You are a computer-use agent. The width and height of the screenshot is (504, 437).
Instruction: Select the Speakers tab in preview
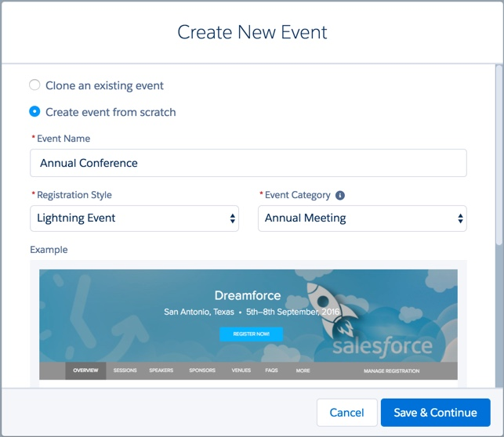161,370
